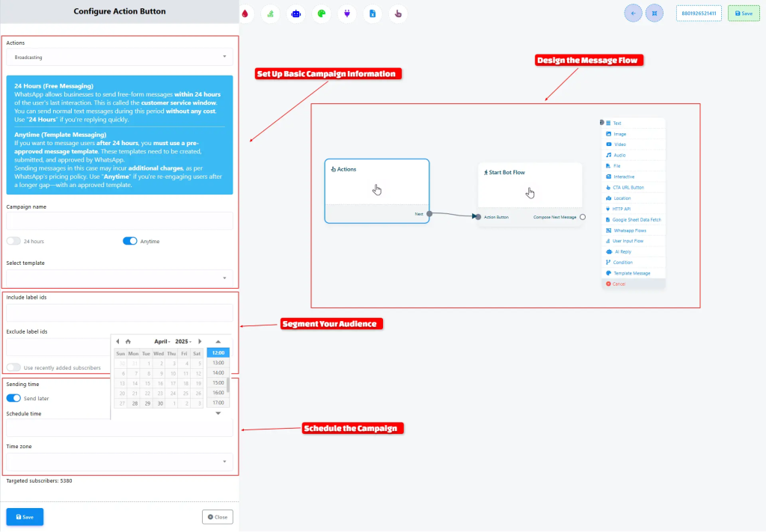Click the round back arrow button
Image resolution: width=766 pixels, height=532 pixels.
(633, 13)
